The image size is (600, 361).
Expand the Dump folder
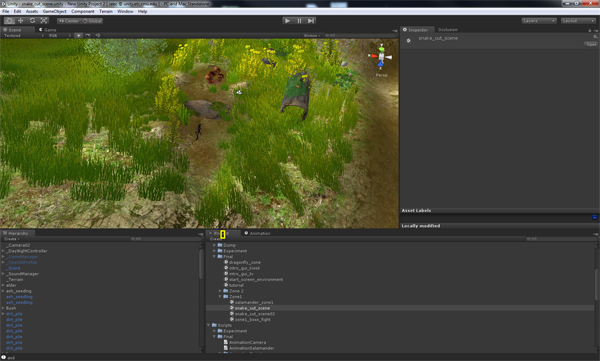point(214,245)
